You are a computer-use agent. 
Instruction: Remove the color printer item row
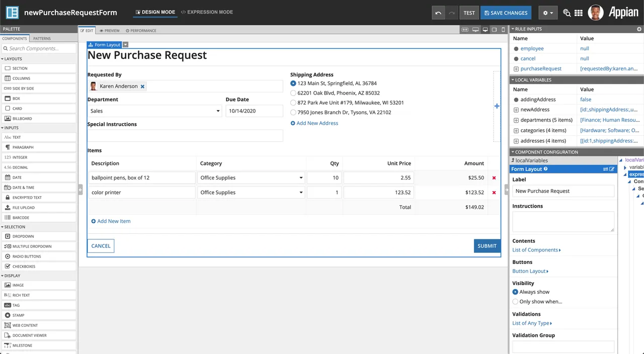tap(494, 193)
